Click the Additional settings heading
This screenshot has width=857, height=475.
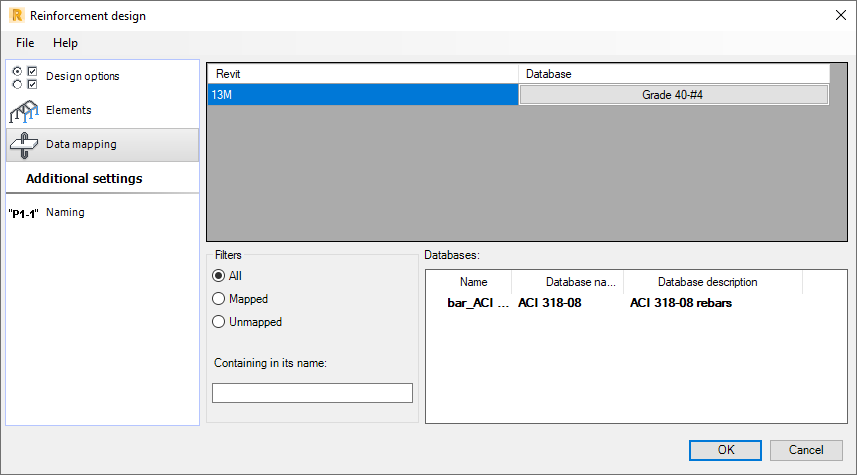point(84,179)
